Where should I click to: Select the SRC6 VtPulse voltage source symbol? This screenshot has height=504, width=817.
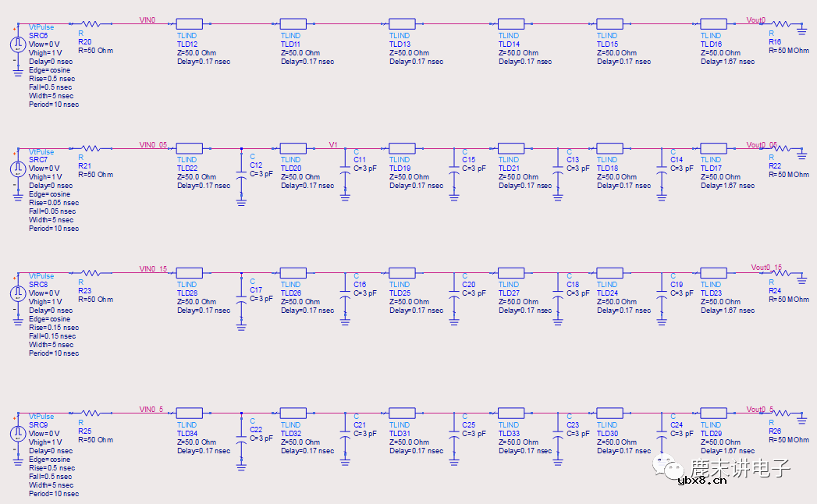pyautogui.click(x=18, y=44)
